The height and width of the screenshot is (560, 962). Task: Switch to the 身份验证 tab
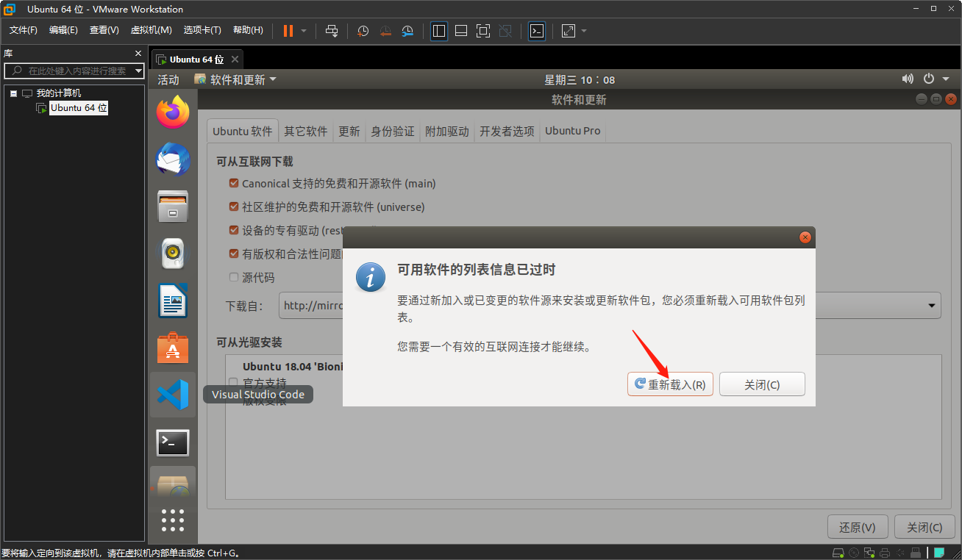tap(393, 131)
